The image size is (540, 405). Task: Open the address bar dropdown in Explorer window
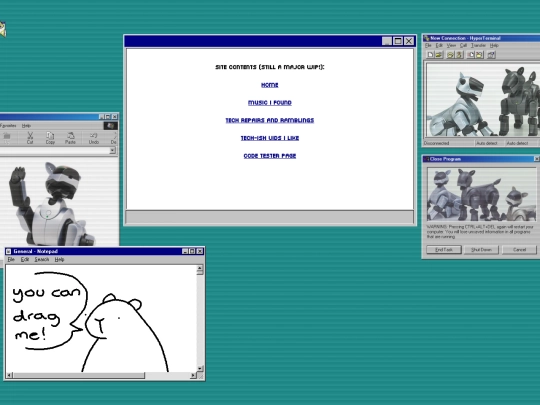(x=112, y=150)
